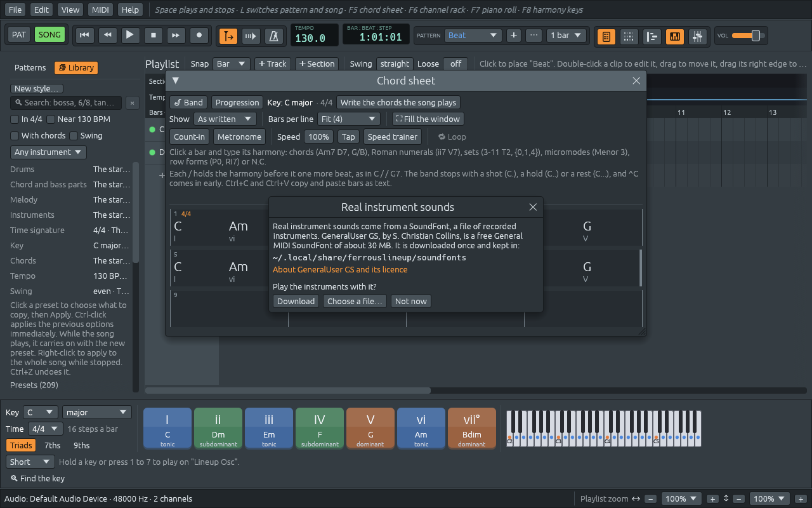Select the 7ths chord type tab
This screenshot has height=508, width=812.
[x=53, y=446]
